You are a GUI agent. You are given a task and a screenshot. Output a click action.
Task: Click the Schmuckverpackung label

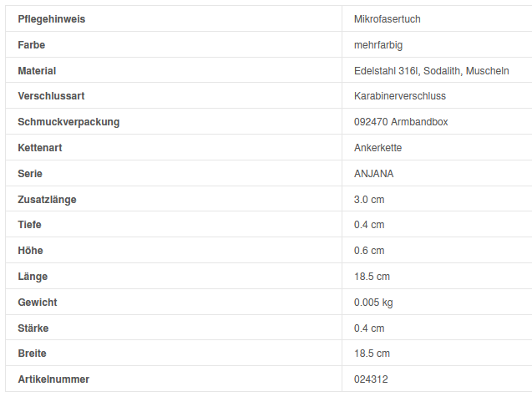click(68, 122)
